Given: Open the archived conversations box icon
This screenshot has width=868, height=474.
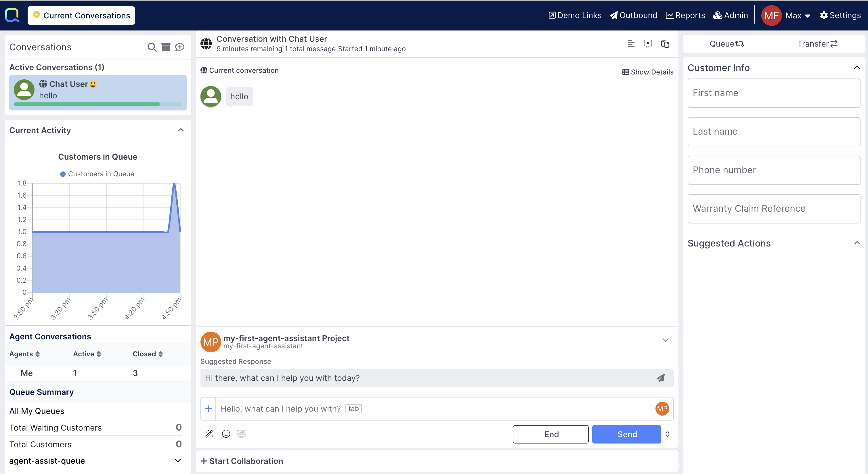Looking at the screenshot, I should click(166, 47).
